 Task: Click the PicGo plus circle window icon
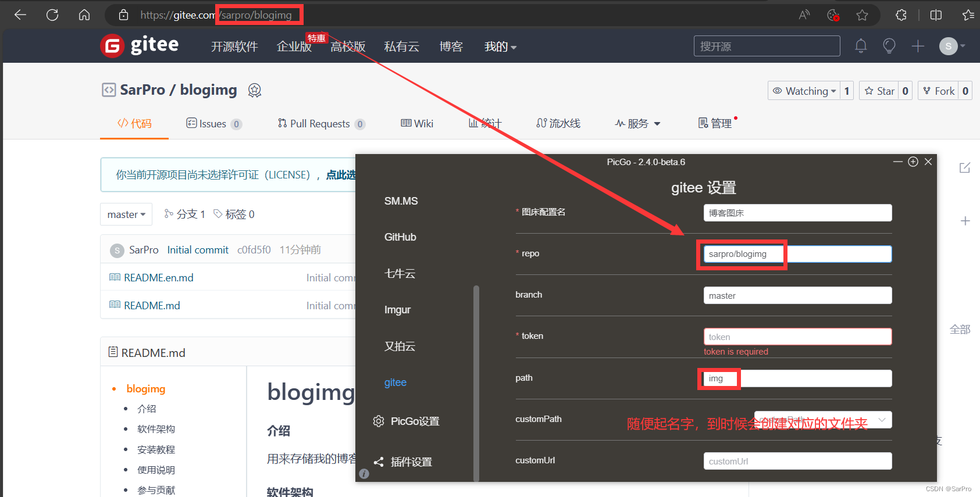(913, 162)
